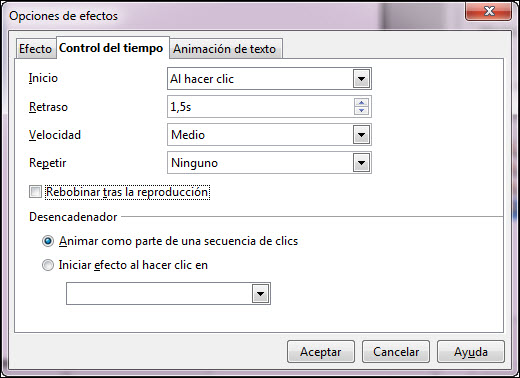Open the Repetir dropdown arrow
The width and height of the screenshot is (520, 378).
pos(361,163)
